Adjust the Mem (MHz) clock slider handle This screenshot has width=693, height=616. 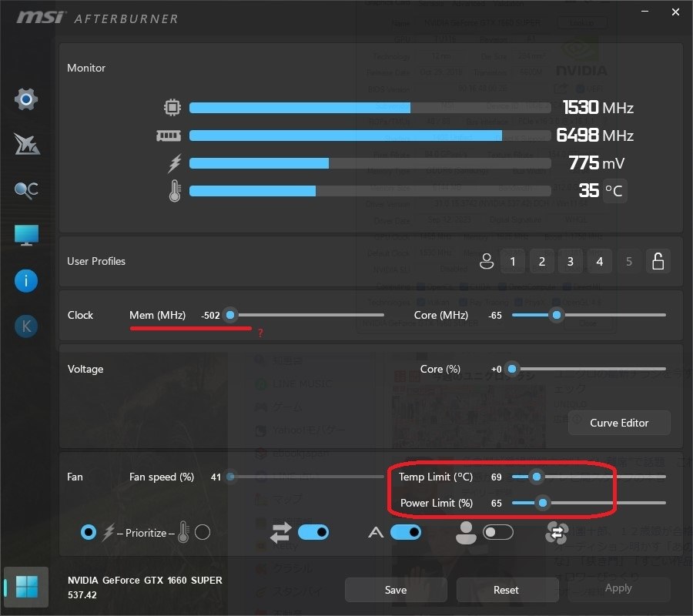(230, 315)
